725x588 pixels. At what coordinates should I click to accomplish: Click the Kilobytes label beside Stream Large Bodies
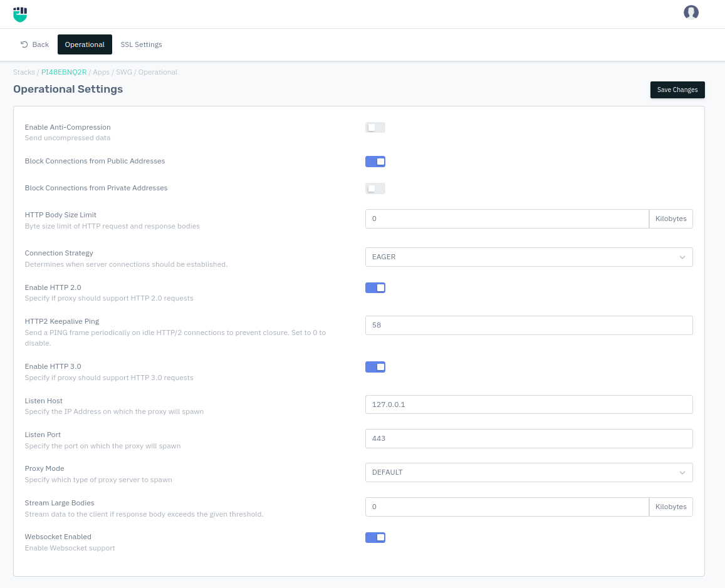671,507
